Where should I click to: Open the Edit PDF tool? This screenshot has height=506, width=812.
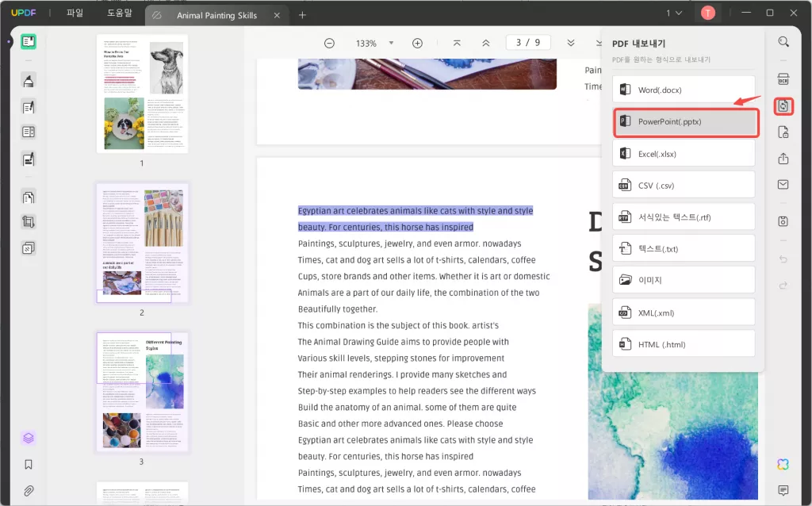(29, 107)
